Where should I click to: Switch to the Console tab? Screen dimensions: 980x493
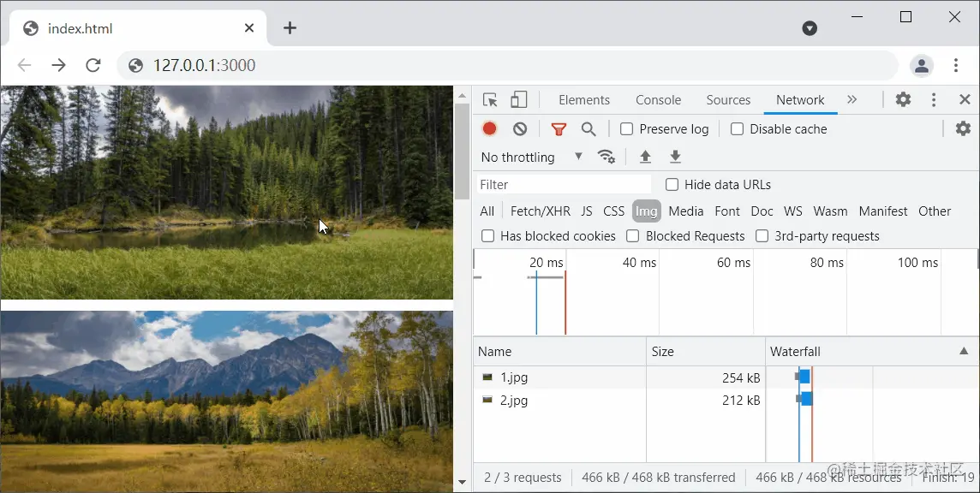(x=658, y=100)
